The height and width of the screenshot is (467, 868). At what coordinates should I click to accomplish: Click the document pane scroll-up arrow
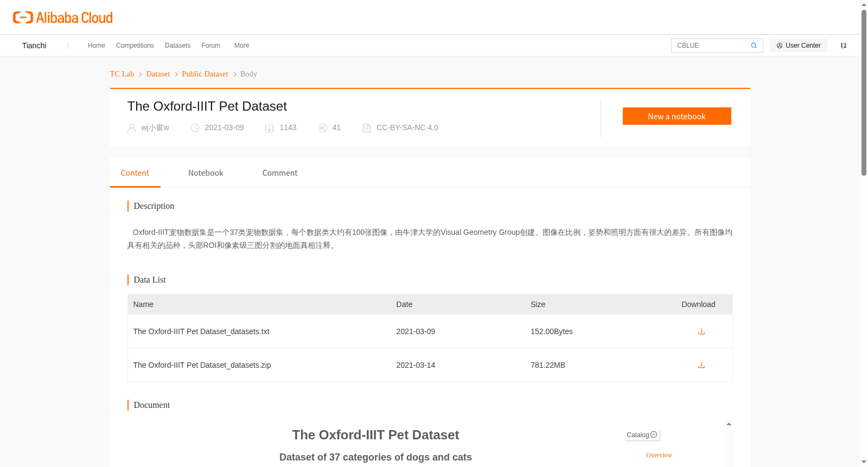(x=729, y=424)
